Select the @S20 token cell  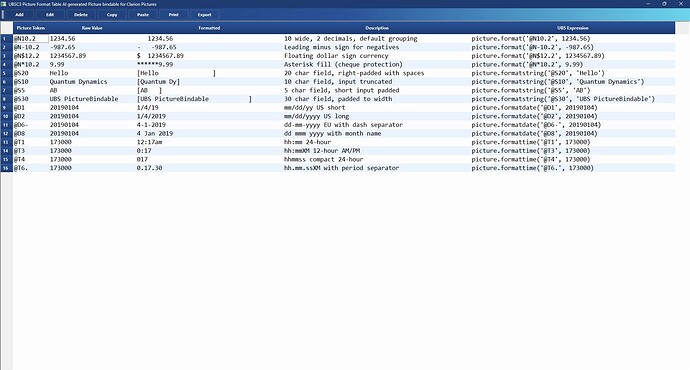point(31,73)
